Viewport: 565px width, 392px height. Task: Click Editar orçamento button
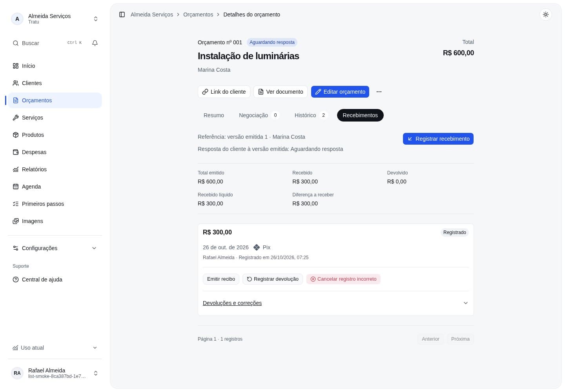[340, 92]
